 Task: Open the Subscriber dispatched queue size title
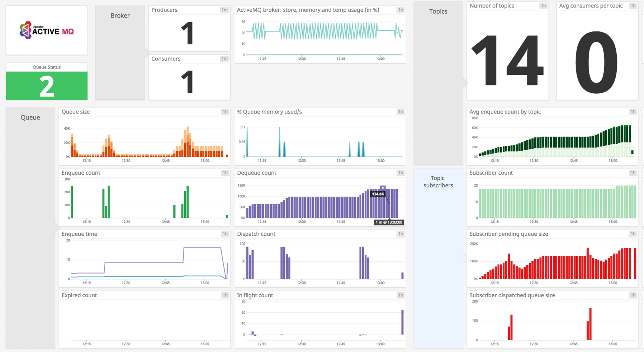(512, 295)
